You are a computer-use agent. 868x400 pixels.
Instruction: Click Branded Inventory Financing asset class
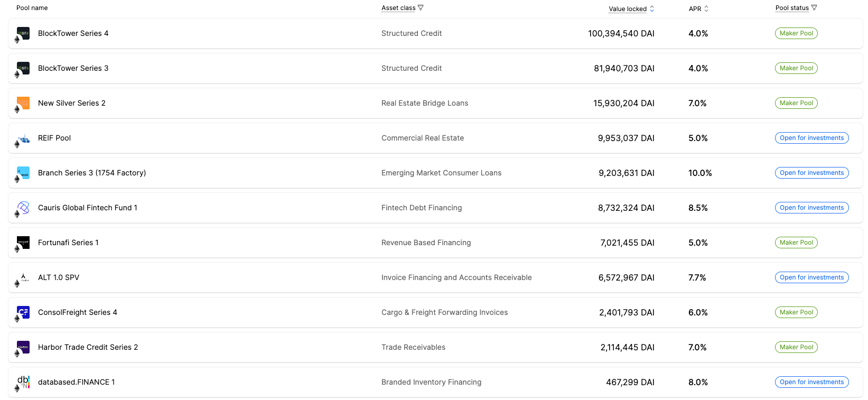(x=432, y=382)
